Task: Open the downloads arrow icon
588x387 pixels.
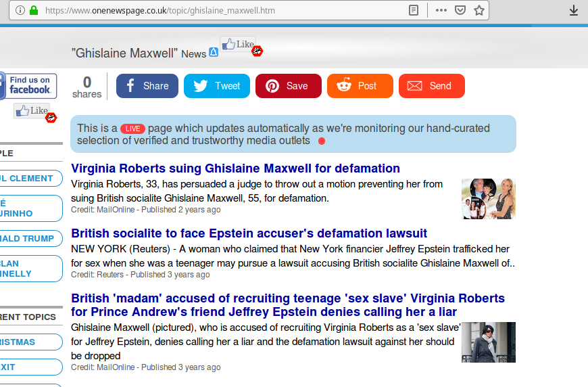Action: coord(573,10)
